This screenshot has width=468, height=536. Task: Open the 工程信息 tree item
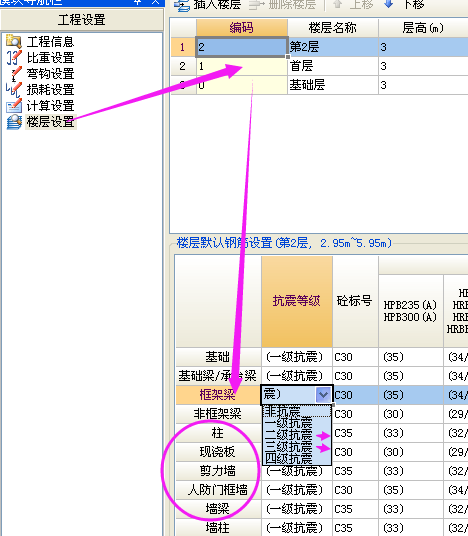50,41
